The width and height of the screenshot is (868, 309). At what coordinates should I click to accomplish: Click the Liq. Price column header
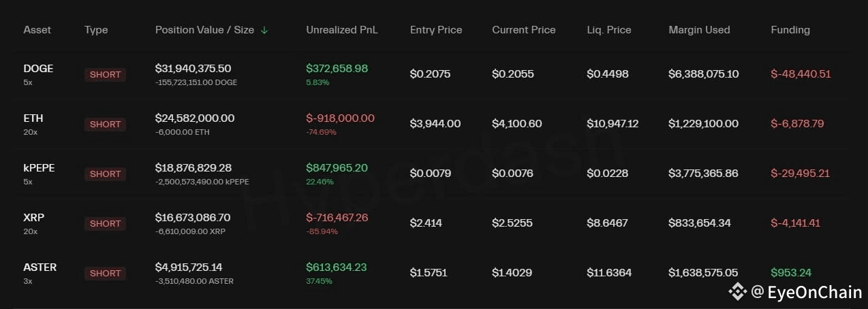608,30
